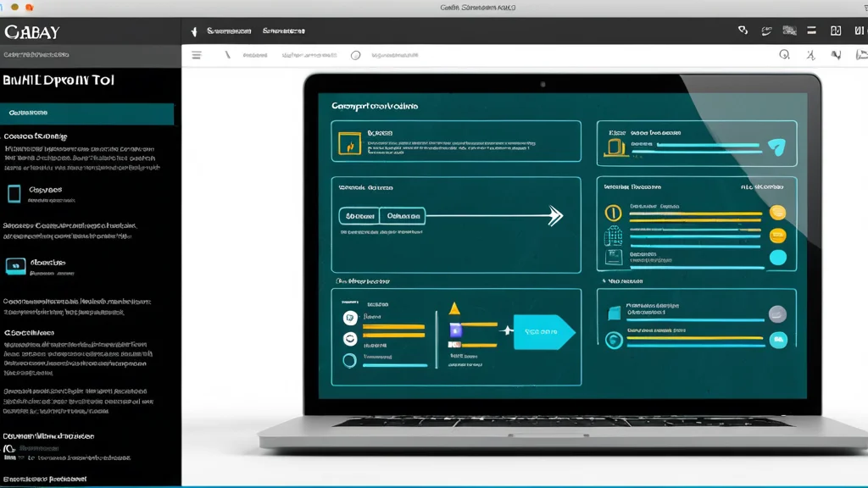
Task: Click the teal arrow-shaped button
Action: click(543, 332)
